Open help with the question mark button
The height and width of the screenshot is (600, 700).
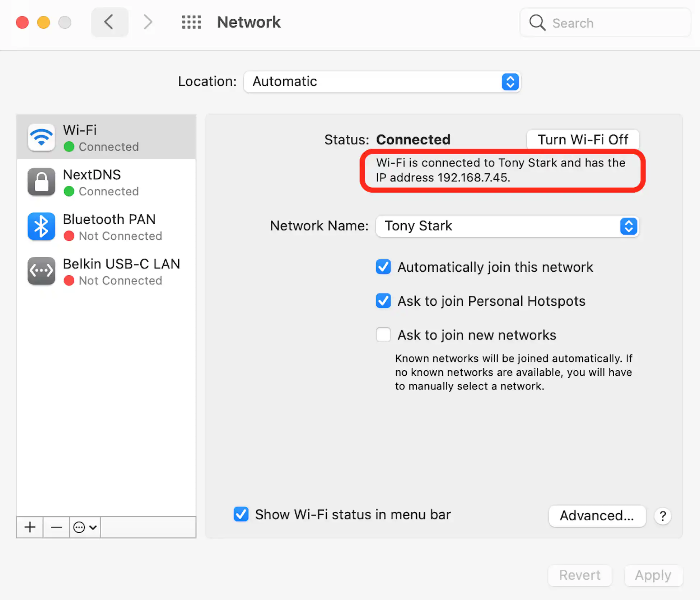pyautogui.click(x=663, y=516)
